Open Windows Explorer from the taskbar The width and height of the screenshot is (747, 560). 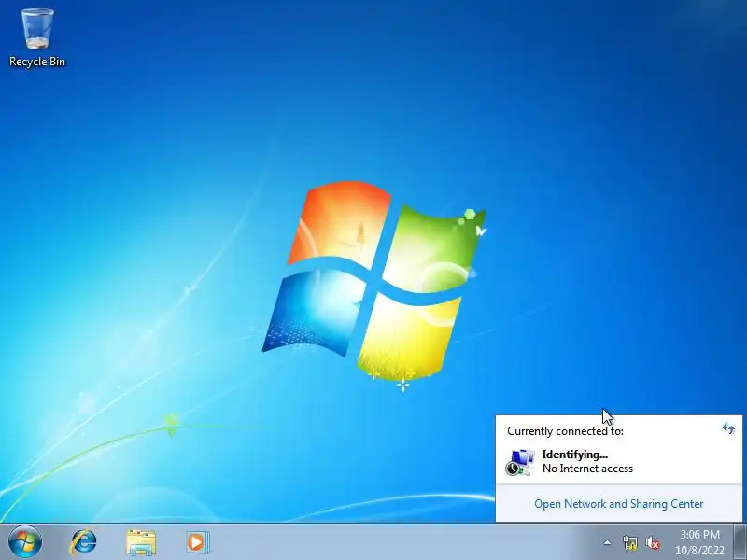pyautogui.click(x=141, y=542)
